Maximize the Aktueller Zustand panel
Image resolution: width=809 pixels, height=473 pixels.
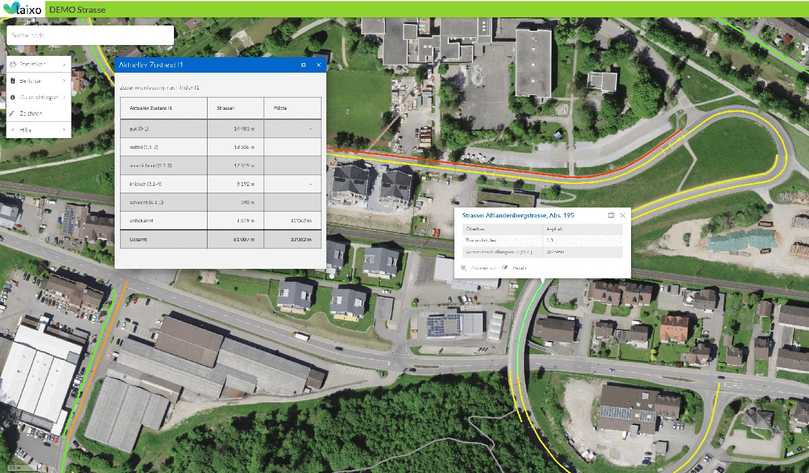[303, 65]
